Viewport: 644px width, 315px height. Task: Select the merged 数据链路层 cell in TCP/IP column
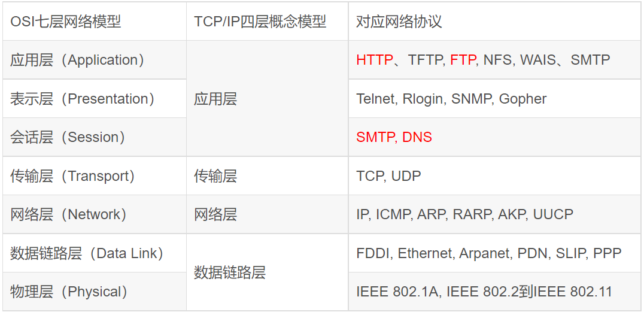(268, 272)
